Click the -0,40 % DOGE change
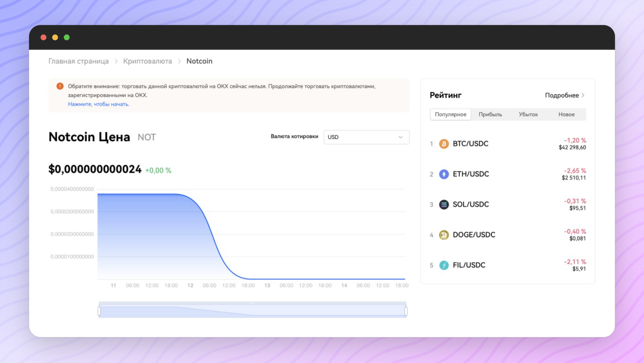 click(575, 231)
